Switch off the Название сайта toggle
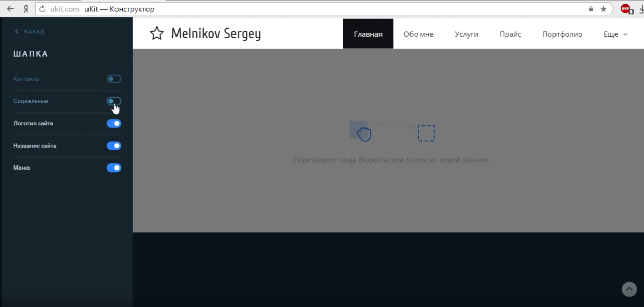The height and width of the screenshot is (307, 644). [x=113, y=146]
